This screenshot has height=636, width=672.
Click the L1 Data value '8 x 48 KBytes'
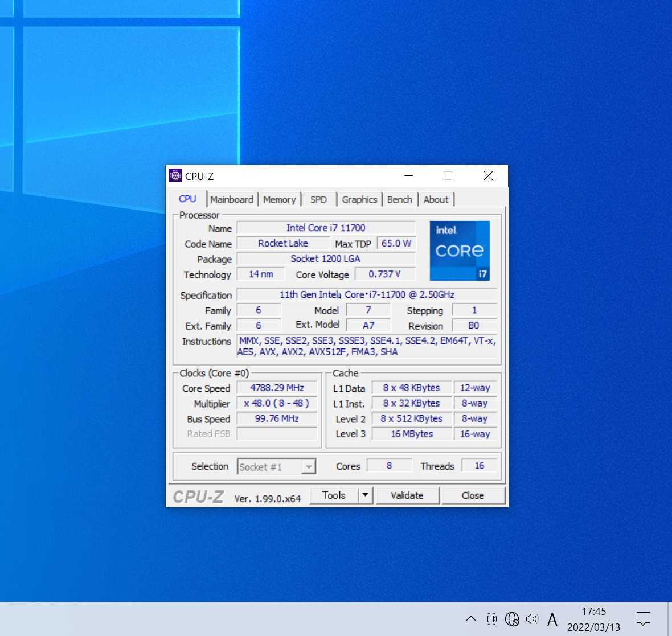click(x=411, y=388)
